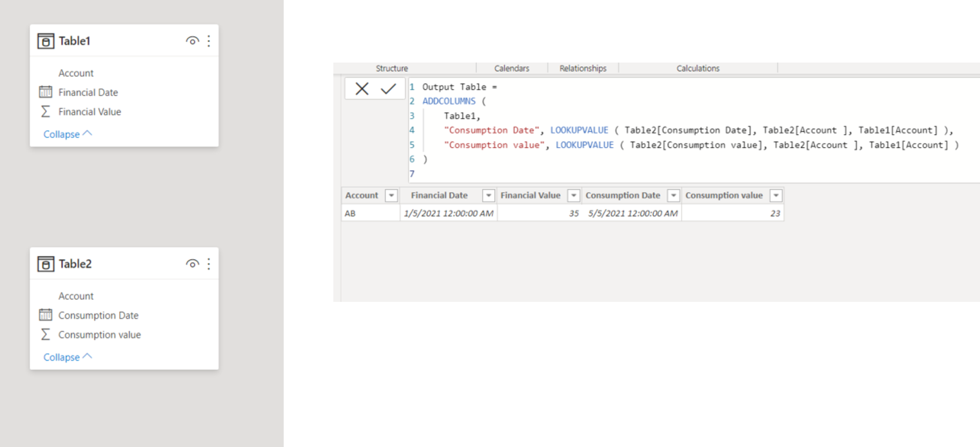The image size is (980, 447).
Task: Select the Consumption Date field in Table2
Action: tap(99, 315)
